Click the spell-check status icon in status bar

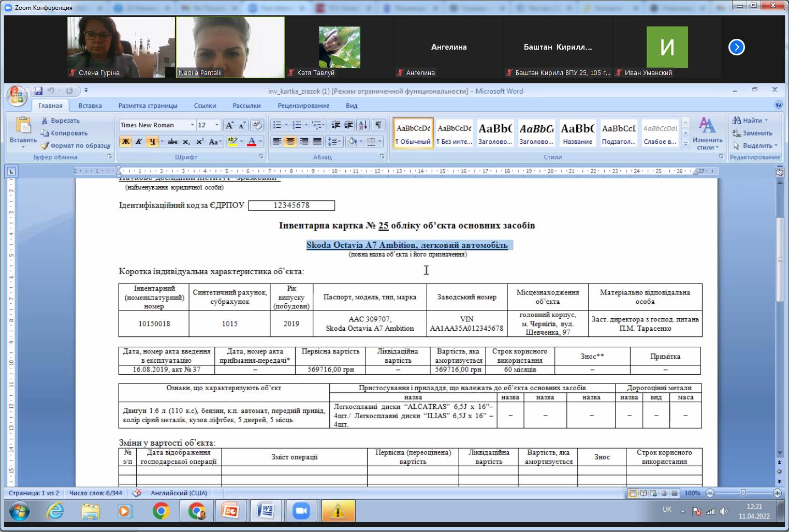137,493
